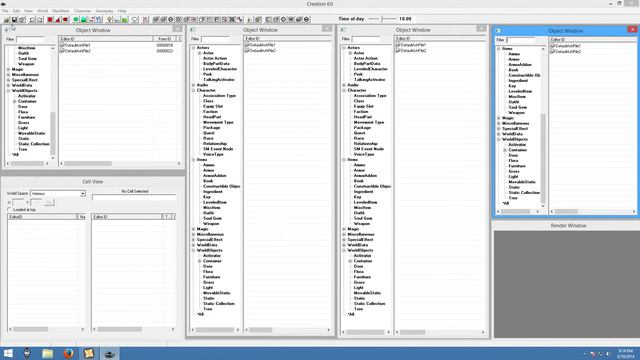Open the NavMesh menu
The height and width of the screenshot is (360, 640).
61,11
